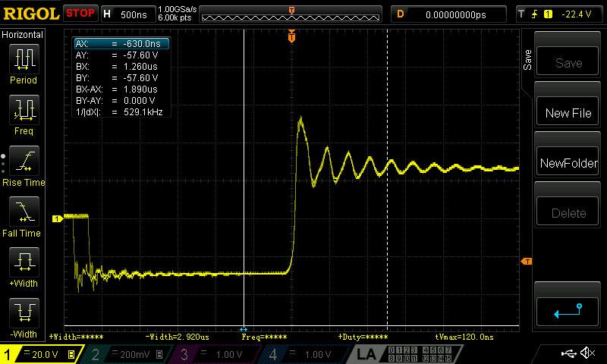Click the orange trigger position marker atop the grid
This screenshot has width=607, height=364.
[x=291, y=36]
